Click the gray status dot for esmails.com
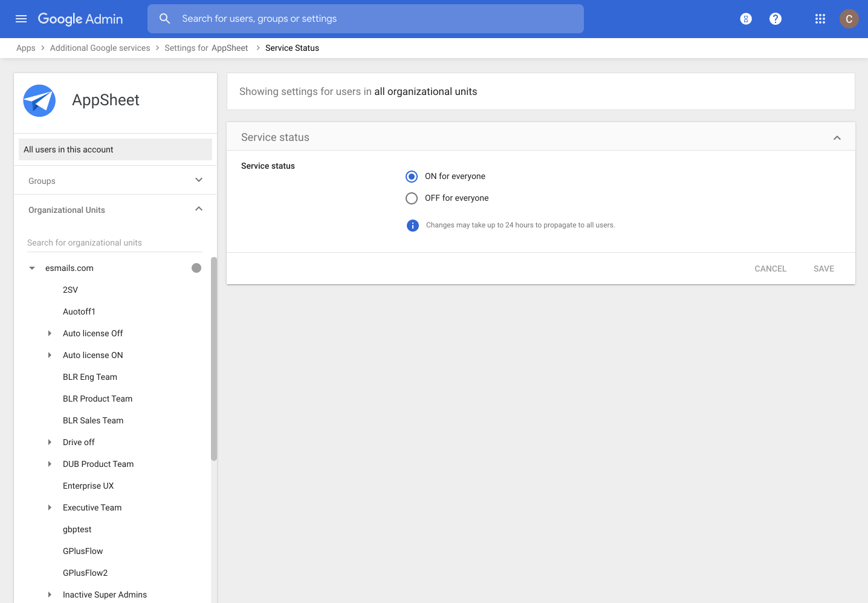The height and width of the screenshot is (603, 868). tap(196, 268)
